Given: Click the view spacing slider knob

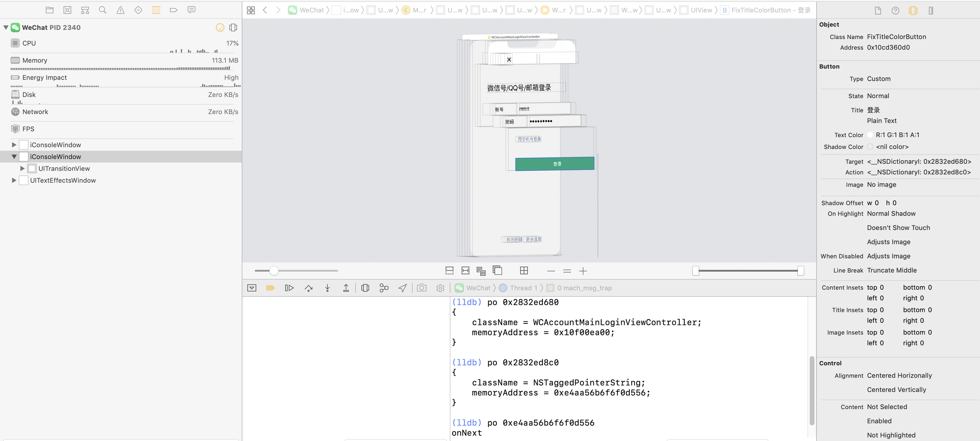Looking at the screenshot, I should tap(274, 271).
